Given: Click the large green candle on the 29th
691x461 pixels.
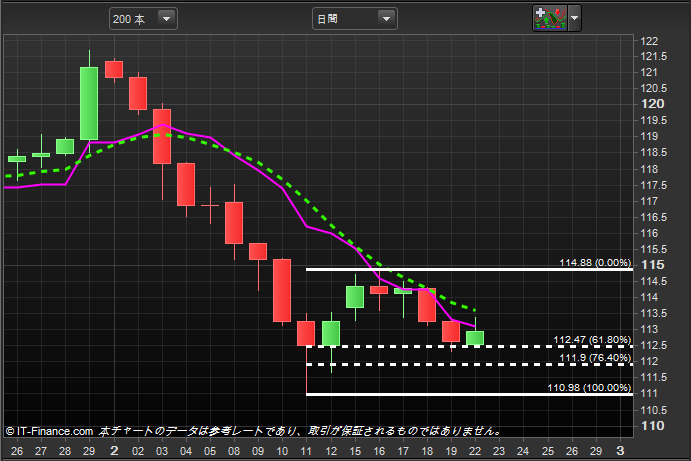Looking at the screenshot, I should (89, 104).
